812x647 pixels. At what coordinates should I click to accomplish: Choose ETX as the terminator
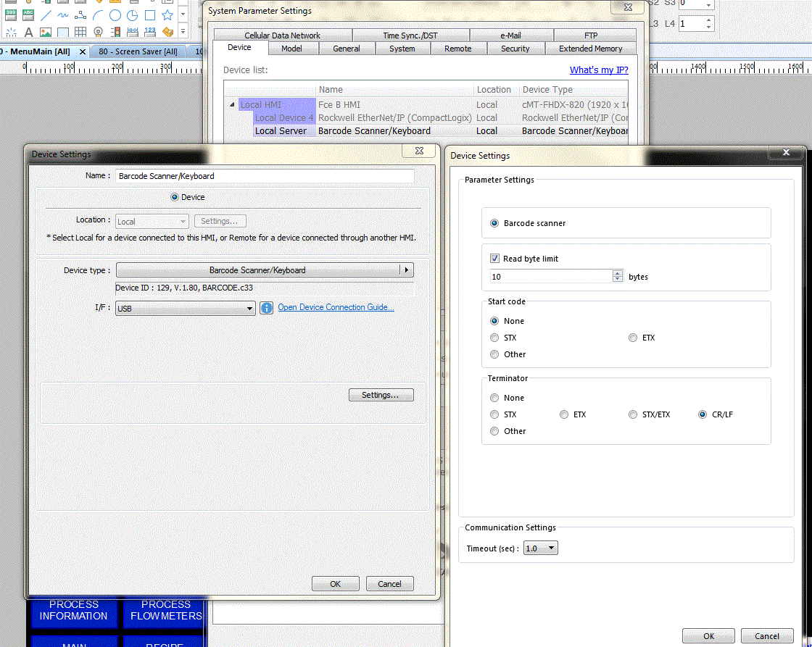565,414
